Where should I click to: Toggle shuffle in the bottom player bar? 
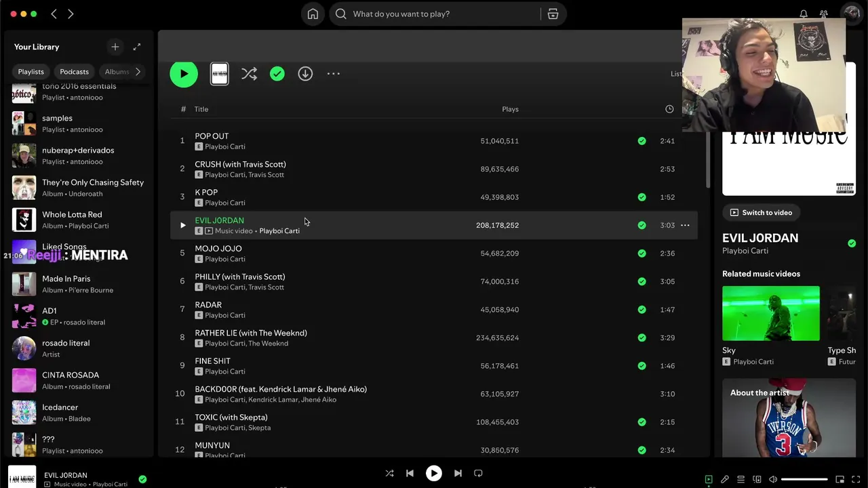389,473
